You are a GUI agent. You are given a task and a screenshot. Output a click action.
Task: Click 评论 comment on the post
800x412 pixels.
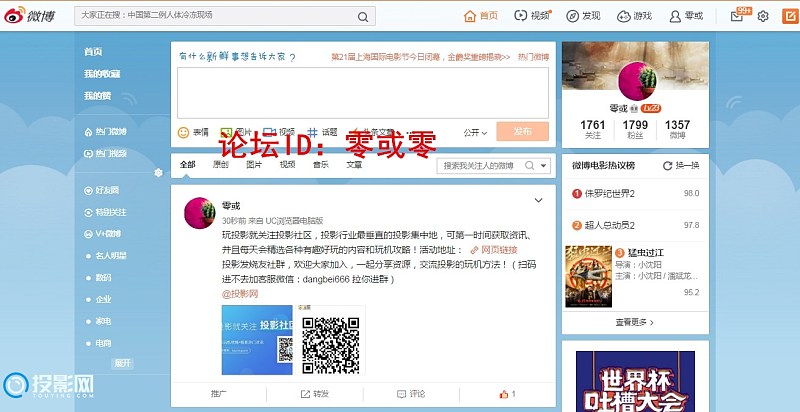(411, 394)
